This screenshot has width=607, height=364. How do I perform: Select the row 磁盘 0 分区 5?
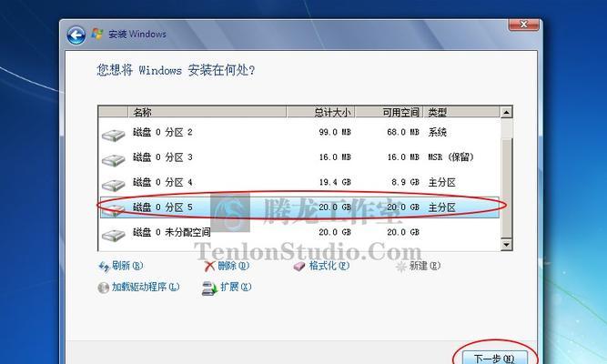click(x=299, y=207)
